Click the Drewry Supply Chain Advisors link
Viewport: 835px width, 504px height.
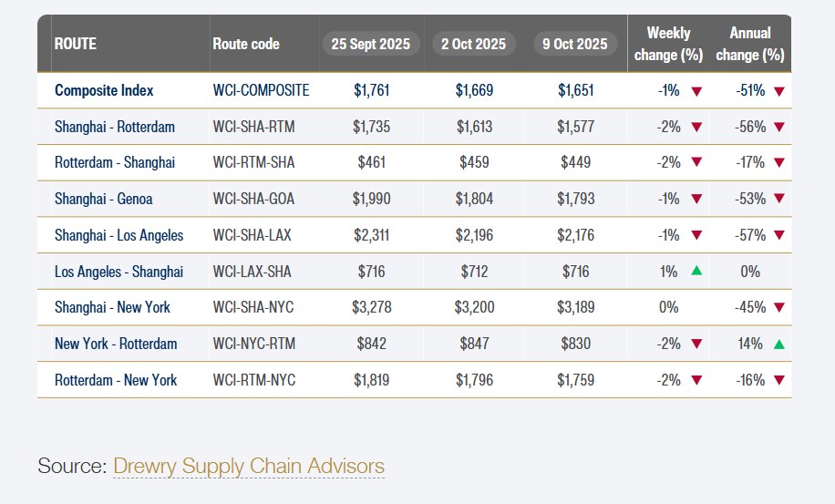[x=248, y=467]
